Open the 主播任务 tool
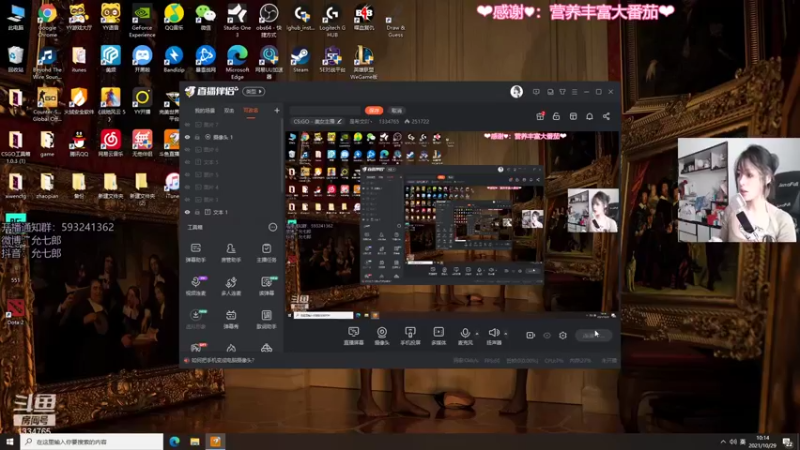This screenshot has height=450, width=800. 266,253
